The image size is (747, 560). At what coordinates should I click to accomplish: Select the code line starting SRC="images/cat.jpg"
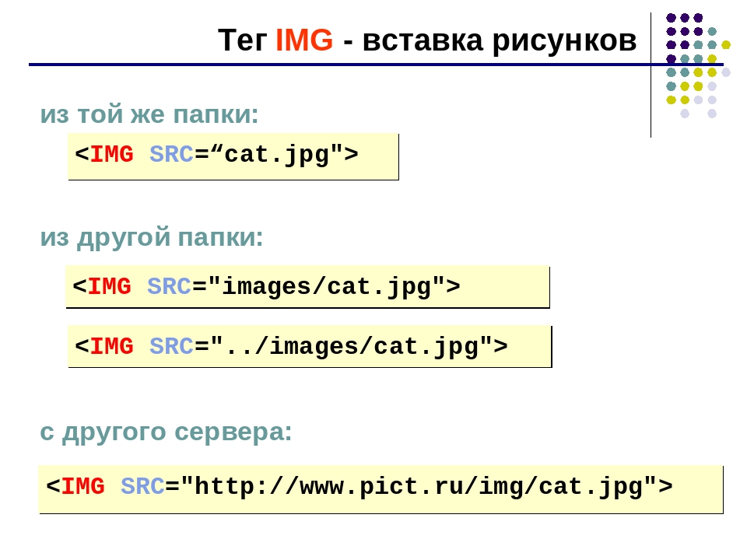[x=308, y=287]
